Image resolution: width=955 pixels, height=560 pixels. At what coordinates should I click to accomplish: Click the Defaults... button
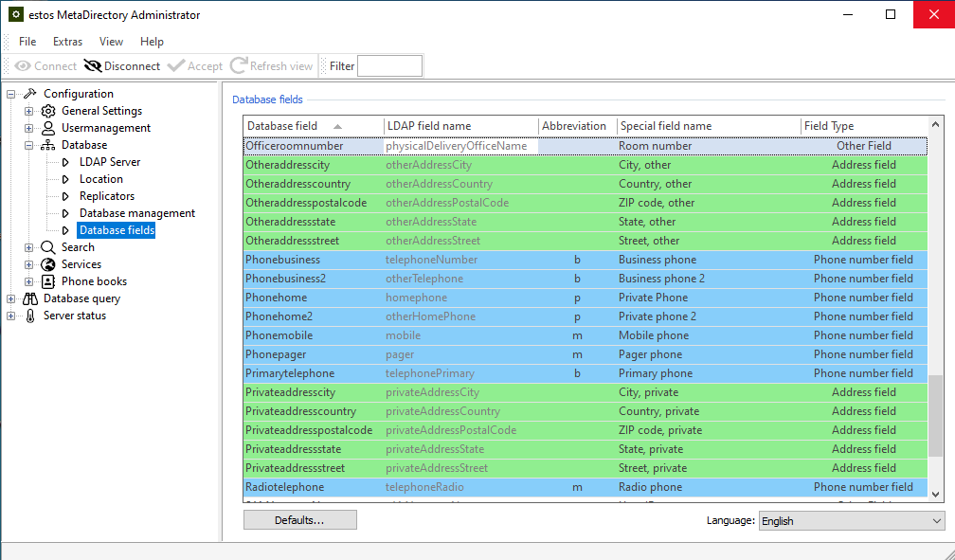pyautogui.click(x=299, y=520)
